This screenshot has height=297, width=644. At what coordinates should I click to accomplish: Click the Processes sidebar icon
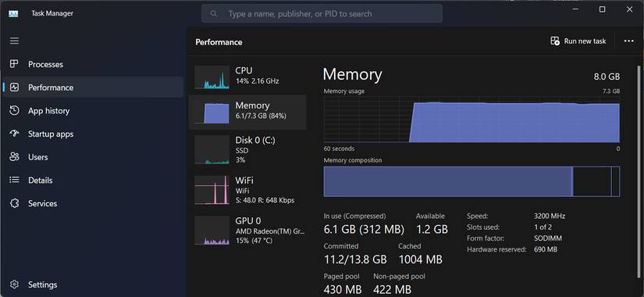tap(14, 64)
